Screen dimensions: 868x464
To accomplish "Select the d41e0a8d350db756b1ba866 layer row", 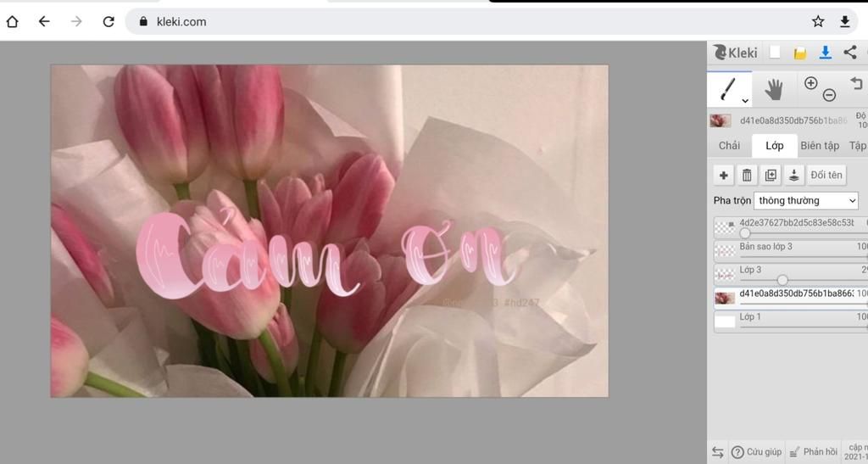I will pos(791,298).
